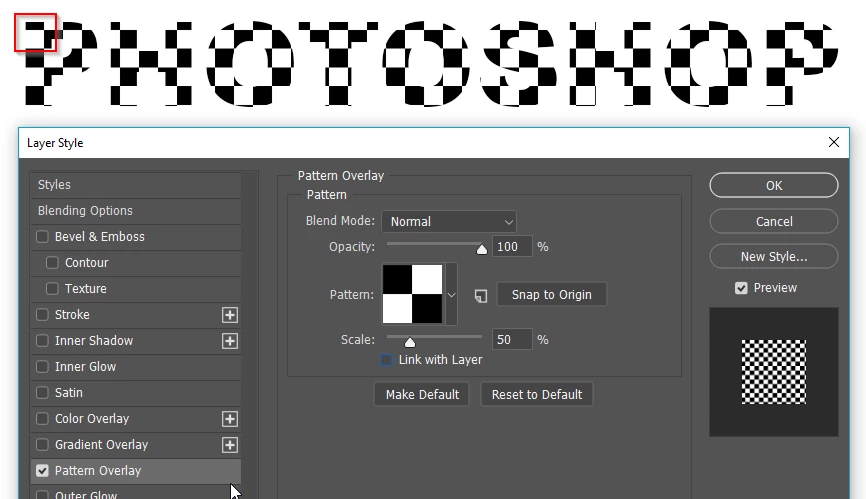
Task: Enable the Color Overlay checkbox
Action: pyautogui.click(x=42, y=419)
